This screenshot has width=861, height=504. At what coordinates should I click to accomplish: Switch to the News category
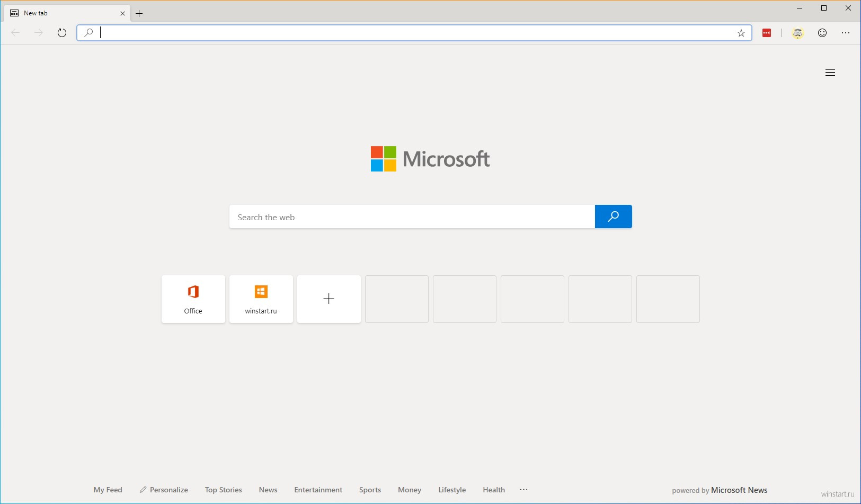pos(268,490)
